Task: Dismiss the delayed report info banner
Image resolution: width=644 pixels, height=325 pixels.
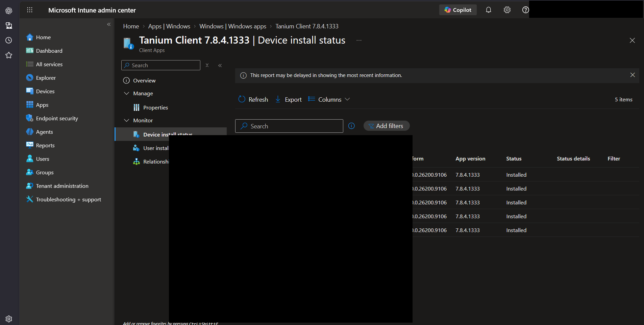Action: pos(633,75)
